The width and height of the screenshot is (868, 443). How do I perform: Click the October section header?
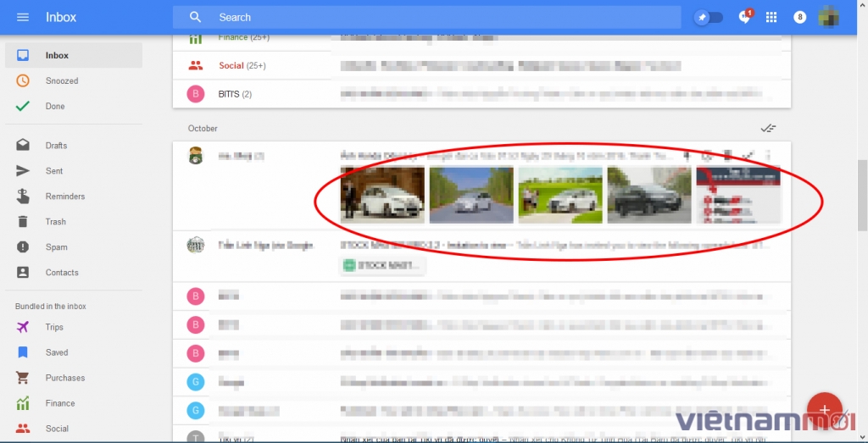click(x=203, y=128)
